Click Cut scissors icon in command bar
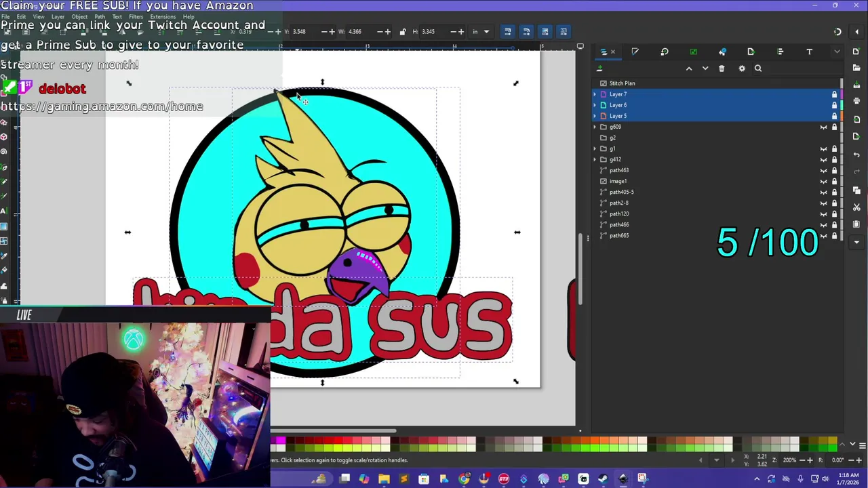Image resolution: width=868 pixels, height=488 pixels. point(856,207)
